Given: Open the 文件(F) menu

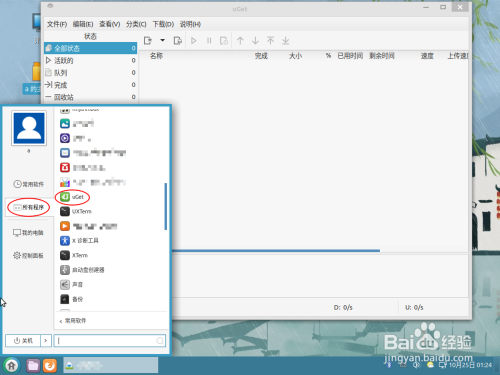Looking at the screenshot, I should click(57, 24).
